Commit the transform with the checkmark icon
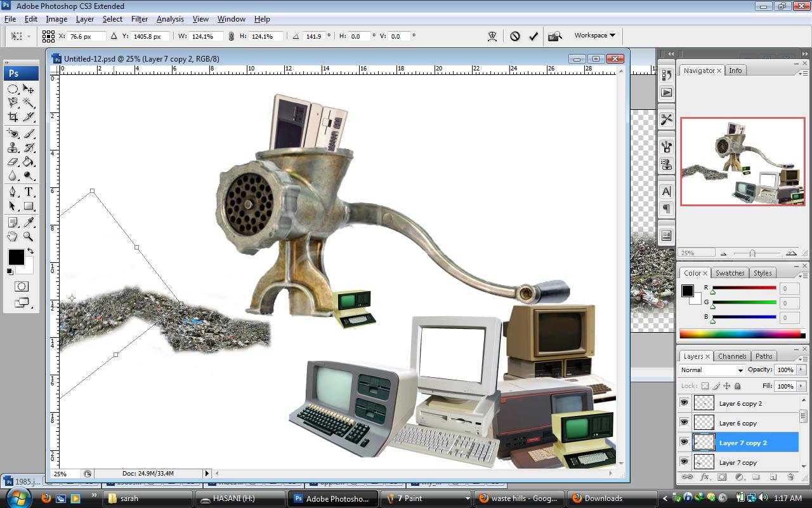The height and width of the screenshot is (508, 812). click(534, 36)
